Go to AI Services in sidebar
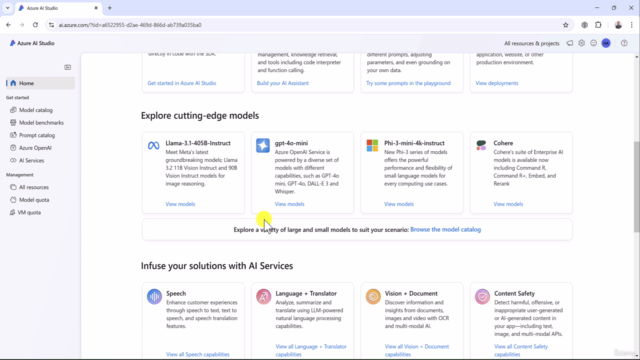The width and height of the screenshot is (640, 360). pyautogui.click(x=31, y=160)
